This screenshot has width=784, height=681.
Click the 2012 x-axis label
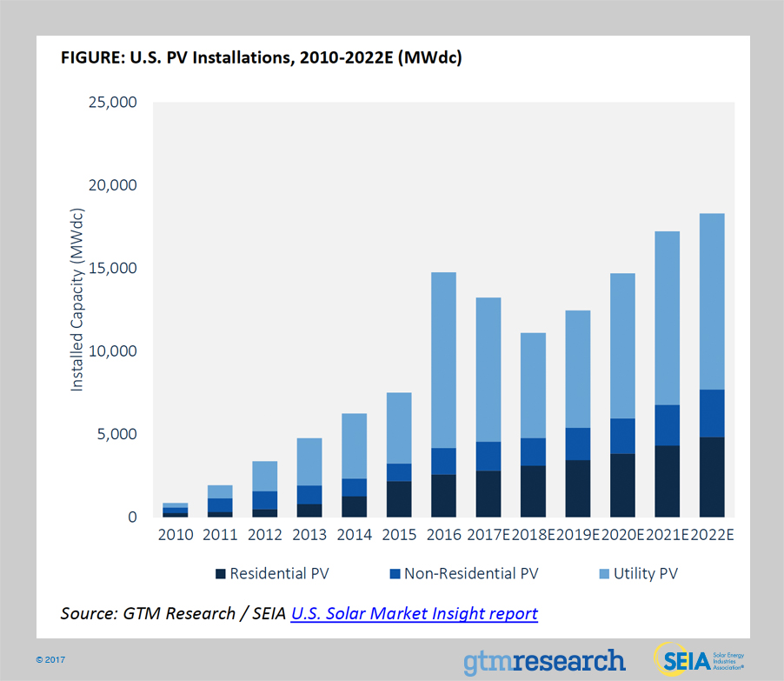(x=265, y=535)
